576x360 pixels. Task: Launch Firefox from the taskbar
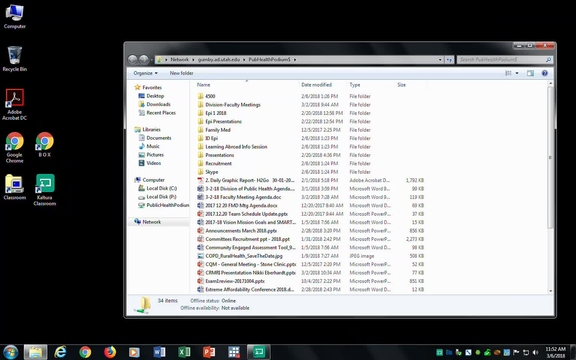(x=109, y=352)
